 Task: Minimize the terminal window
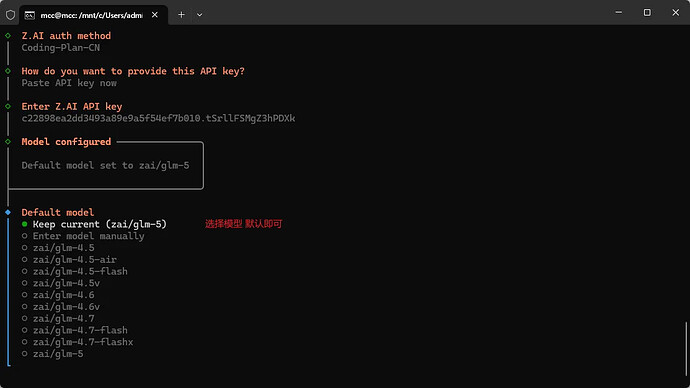coord(619,12)
